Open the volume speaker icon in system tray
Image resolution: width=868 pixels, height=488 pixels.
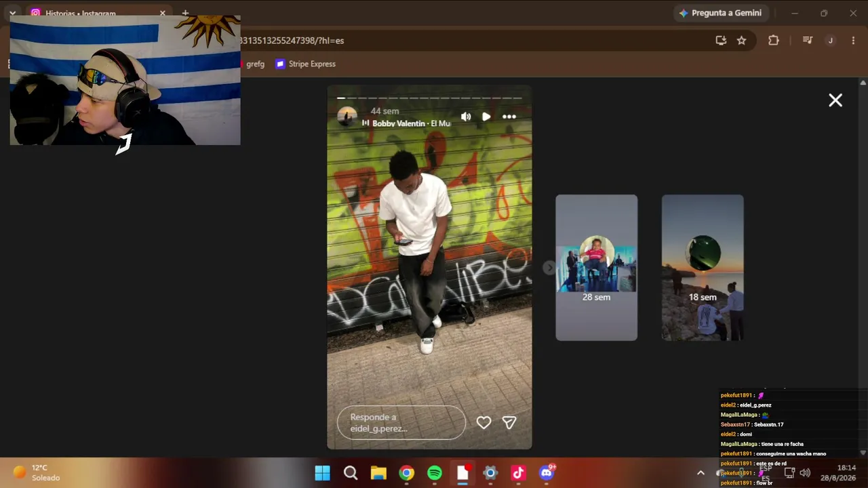[805, 473]
